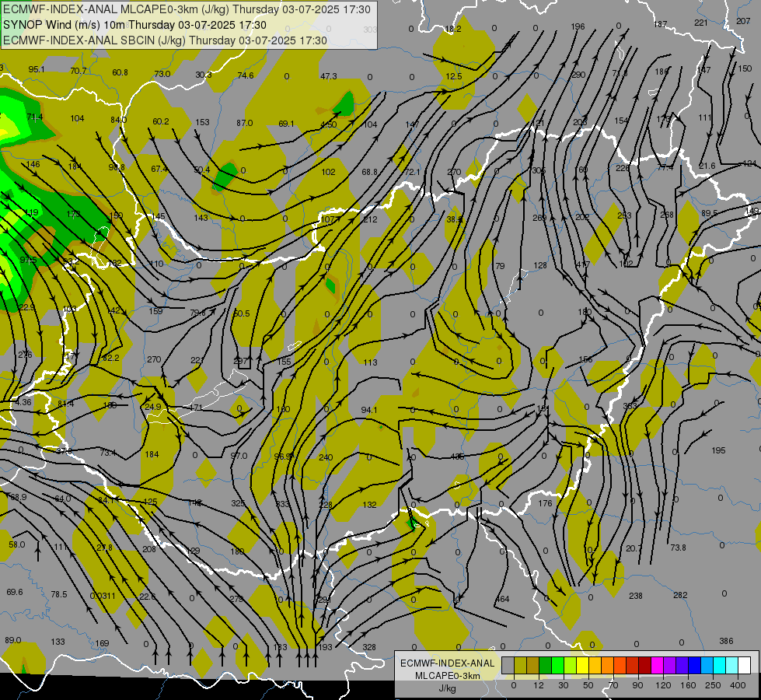761x700 pixels.
Task: Click the map value '240'
Action: coord(326,457)
